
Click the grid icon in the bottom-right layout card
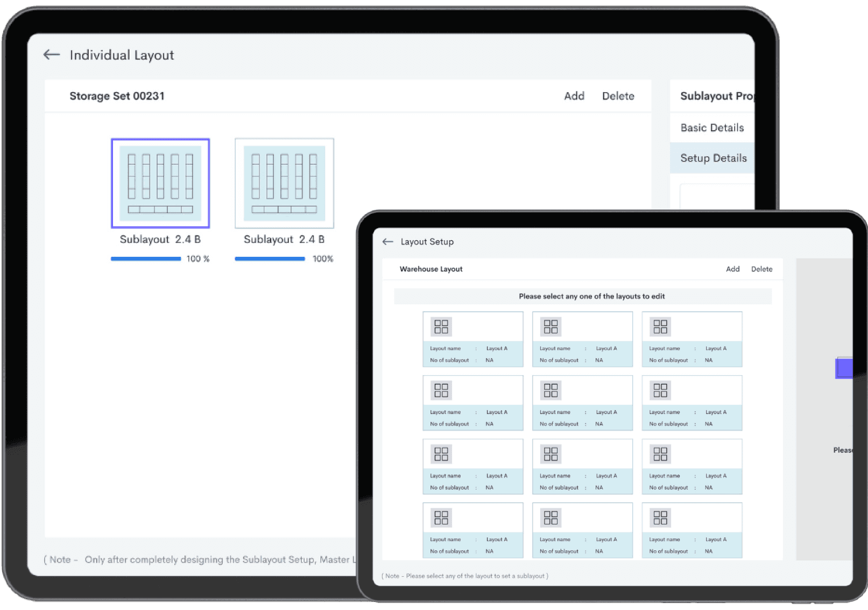(660, 518)
